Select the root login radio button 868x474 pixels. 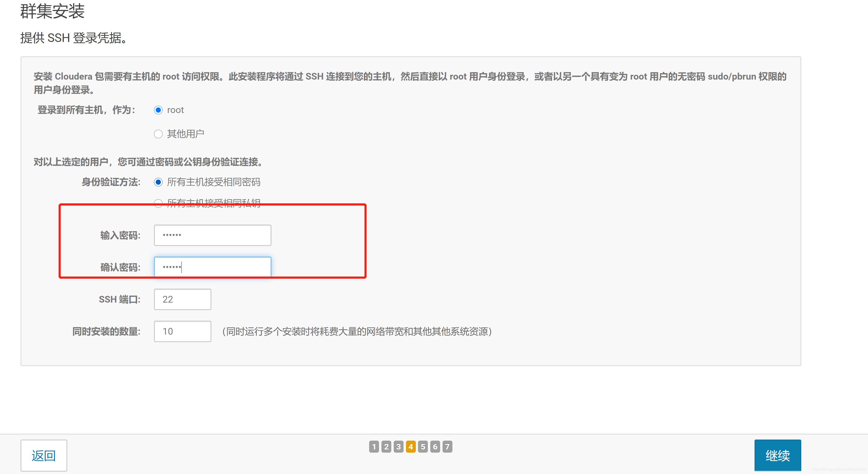tap(158, 110)
